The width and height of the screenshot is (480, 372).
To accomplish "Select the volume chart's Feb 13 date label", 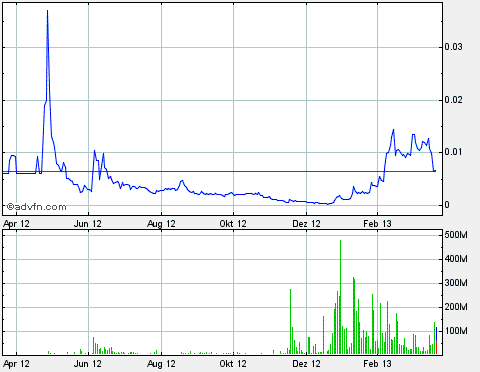I will (377, 363).
